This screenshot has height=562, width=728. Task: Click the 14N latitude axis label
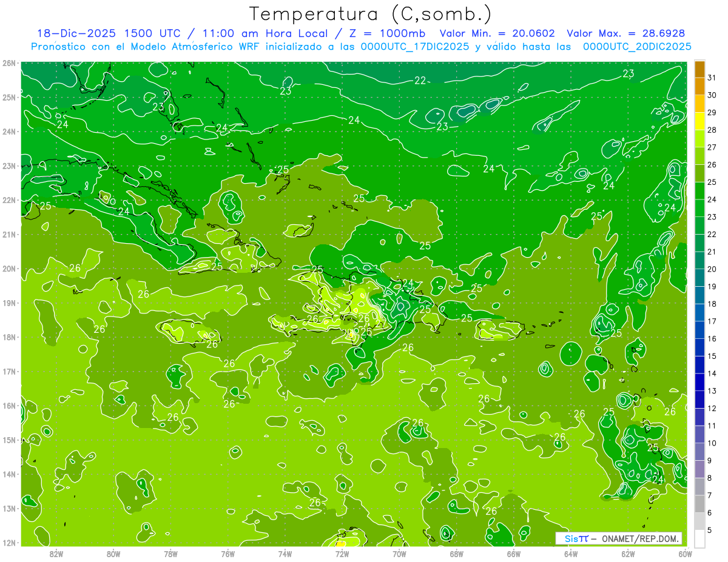pos(9,474)
